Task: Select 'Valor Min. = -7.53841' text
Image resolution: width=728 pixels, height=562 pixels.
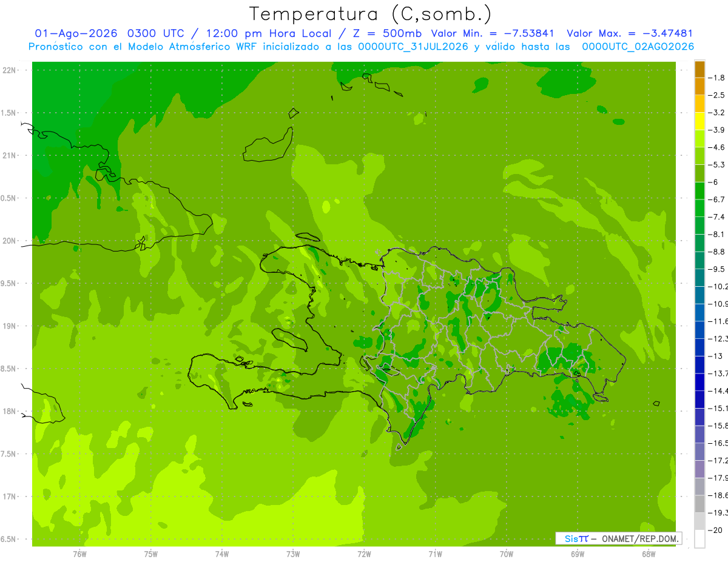Action: [x=493, y=33]
